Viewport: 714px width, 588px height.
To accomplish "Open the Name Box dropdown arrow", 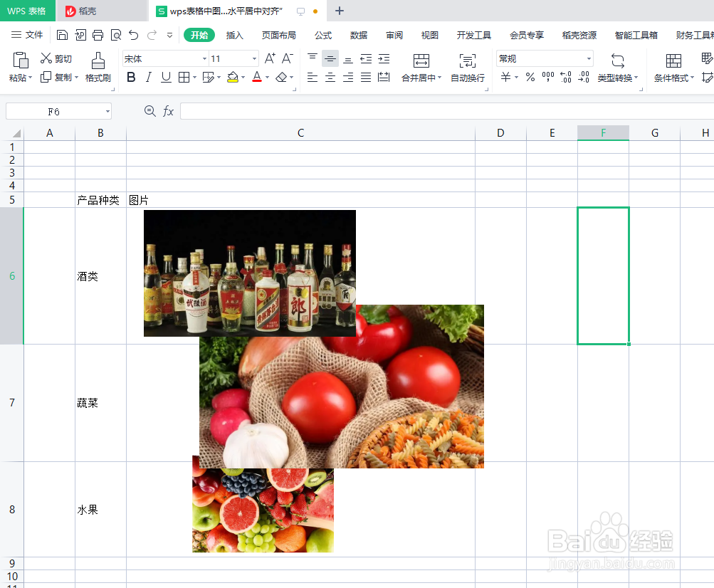I will coord(108,112).
